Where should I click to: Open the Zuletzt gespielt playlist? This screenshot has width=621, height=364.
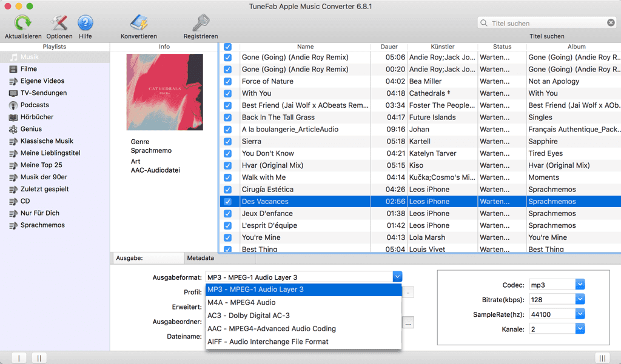55,189
